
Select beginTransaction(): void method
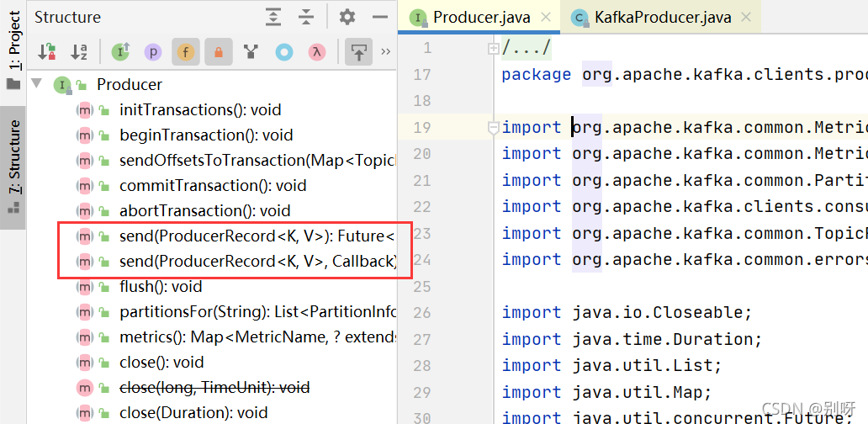point(206,135)
